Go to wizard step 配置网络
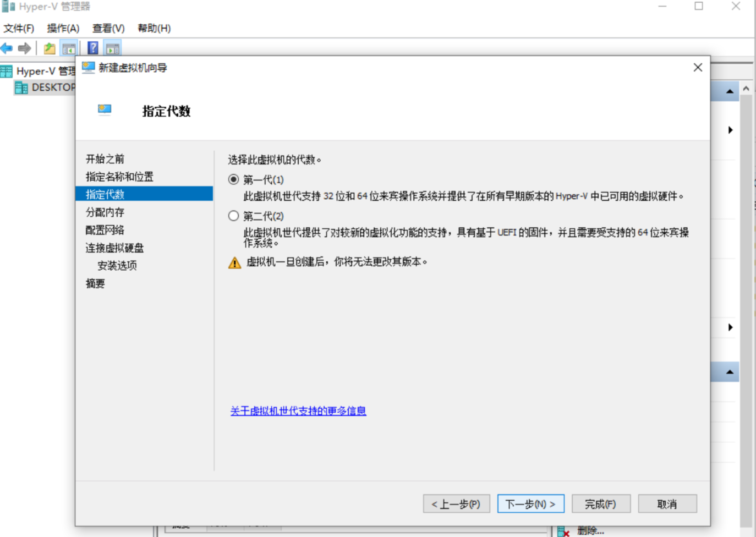The width and height of the screenshot is (756, 537). point(105,229)
